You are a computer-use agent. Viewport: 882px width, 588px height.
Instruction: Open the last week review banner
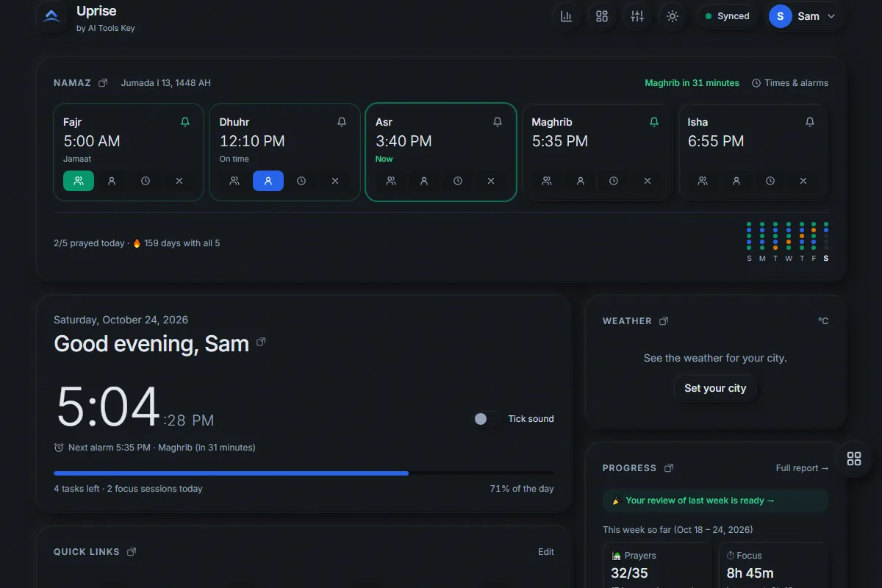(715, 501)
